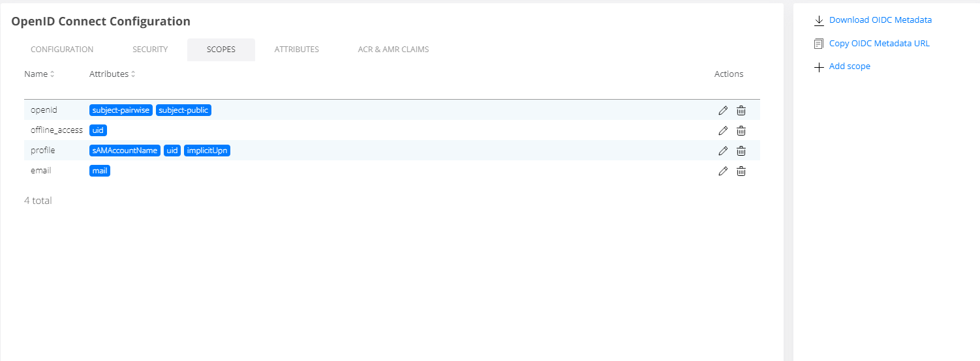The height and width of the screenshot is (361, 980).
Task: Add a new scope
Action: pos(849,66)
